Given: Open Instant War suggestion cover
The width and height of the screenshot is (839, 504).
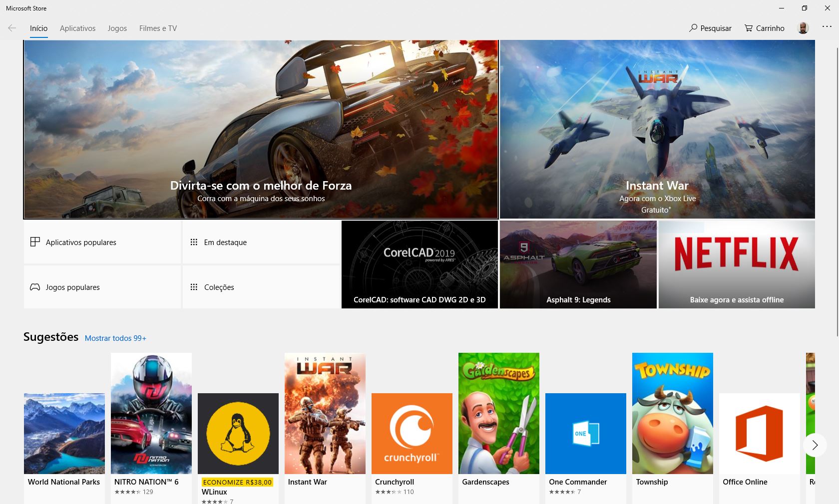Looking at the screenshot, I should (x=325, y=413).
